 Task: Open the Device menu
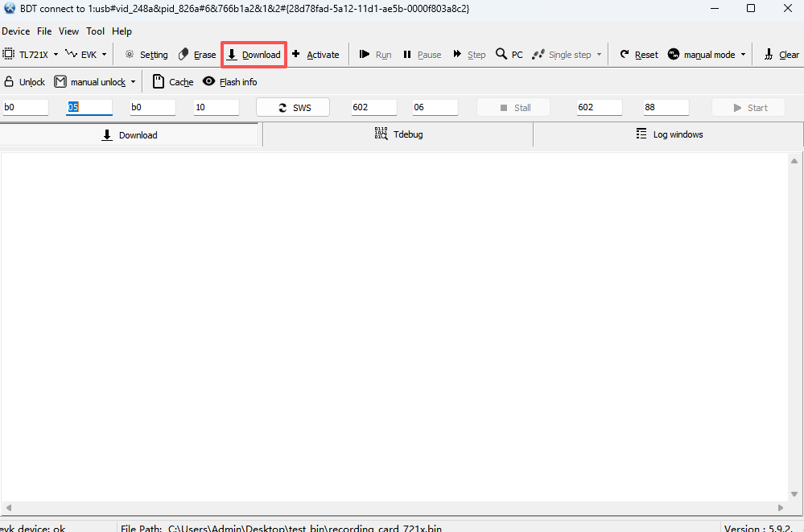point(16,31)
